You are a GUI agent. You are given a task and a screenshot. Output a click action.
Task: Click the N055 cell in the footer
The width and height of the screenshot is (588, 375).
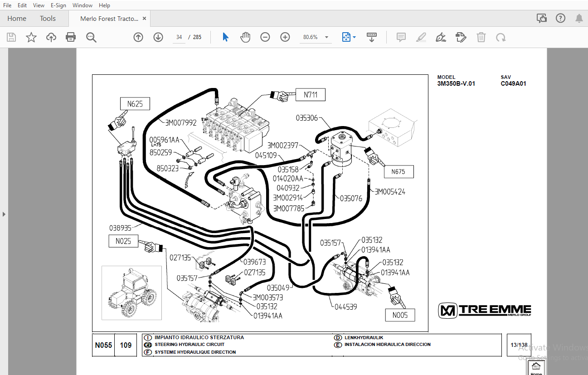[x=103, y=345]
